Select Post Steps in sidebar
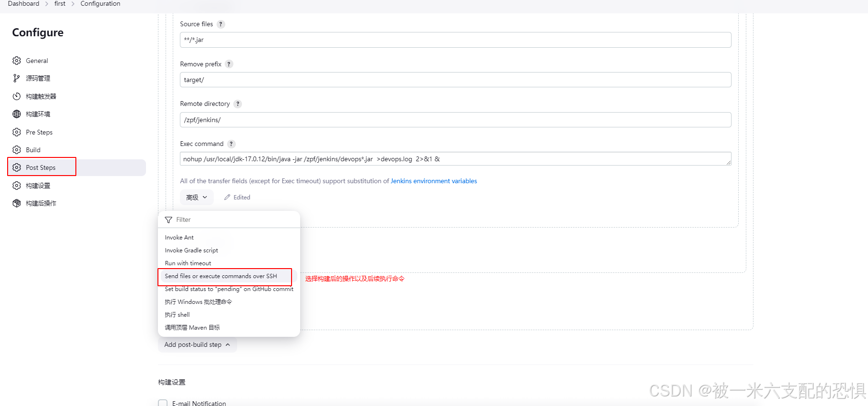 point(77,167)
